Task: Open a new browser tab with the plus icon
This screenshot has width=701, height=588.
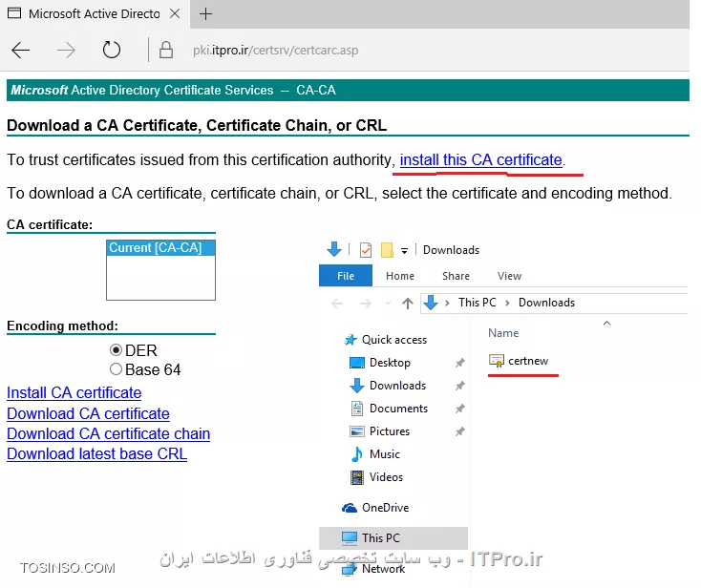Action: [205, 14]
